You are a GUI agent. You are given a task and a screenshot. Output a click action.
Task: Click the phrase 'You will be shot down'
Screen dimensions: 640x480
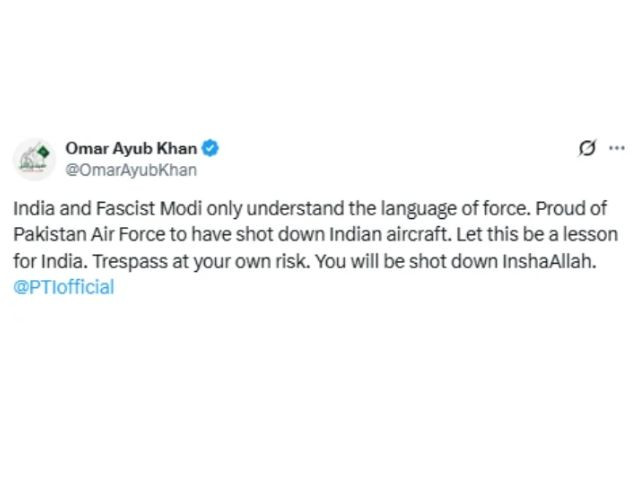pyautogui.click(x=406, y=261)
